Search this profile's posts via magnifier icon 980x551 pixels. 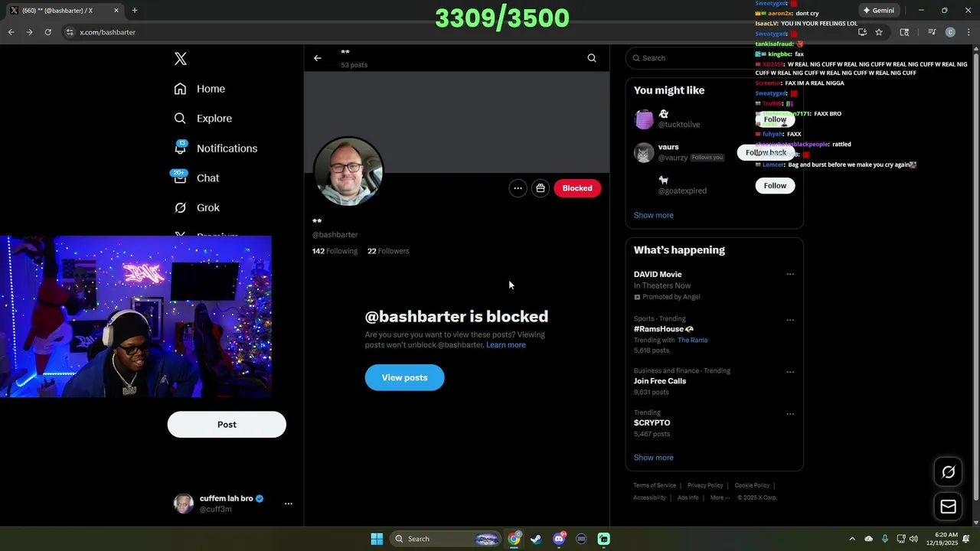coord(592,58)
